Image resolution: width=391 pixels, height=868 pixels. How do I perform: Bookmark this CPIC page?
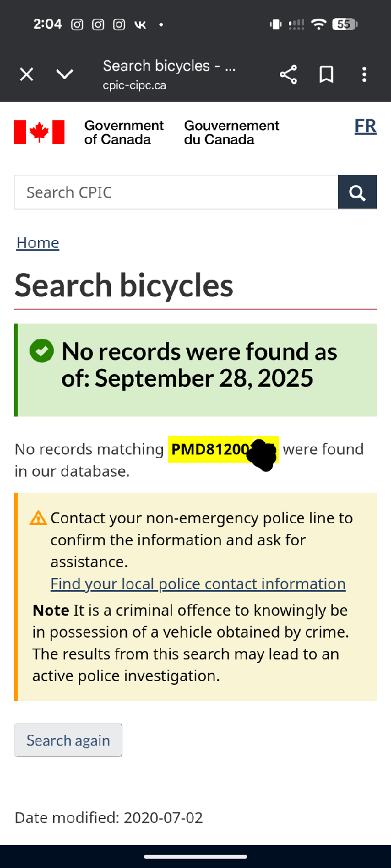click(326, 74)
